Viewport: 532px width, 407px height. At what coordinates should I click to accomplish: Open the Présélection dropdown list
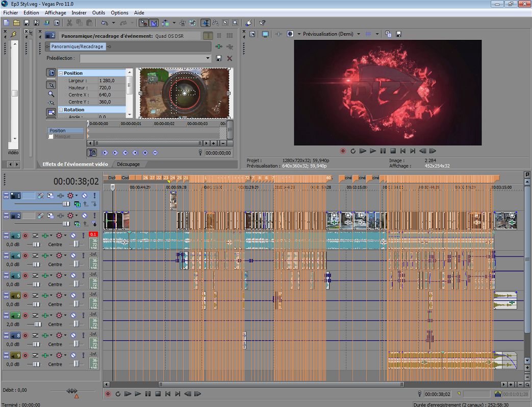click(x=208, y=58)
